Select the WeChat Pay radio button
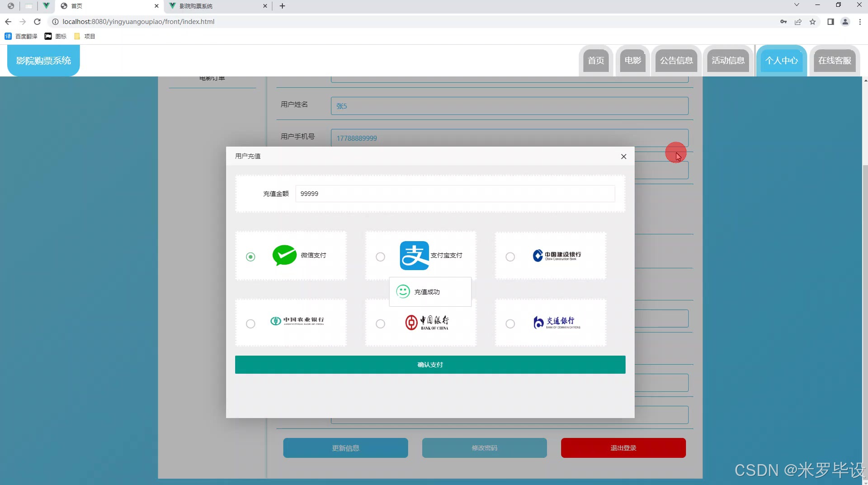868x485 pixels. point(250,257)
